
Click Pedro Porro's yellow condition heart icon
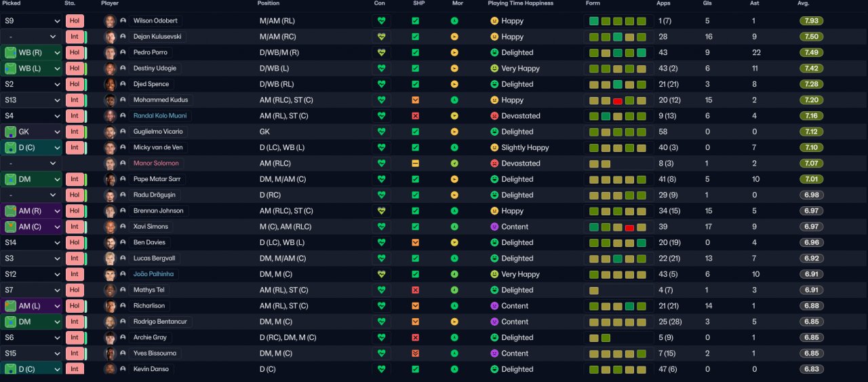click(381, 52)
